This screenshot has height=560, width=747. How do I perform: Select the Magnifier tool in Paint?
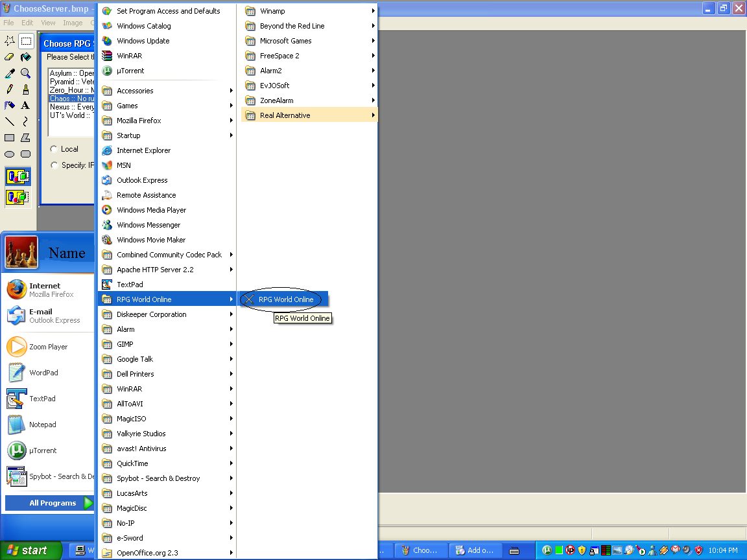click(x=26, y=73)
